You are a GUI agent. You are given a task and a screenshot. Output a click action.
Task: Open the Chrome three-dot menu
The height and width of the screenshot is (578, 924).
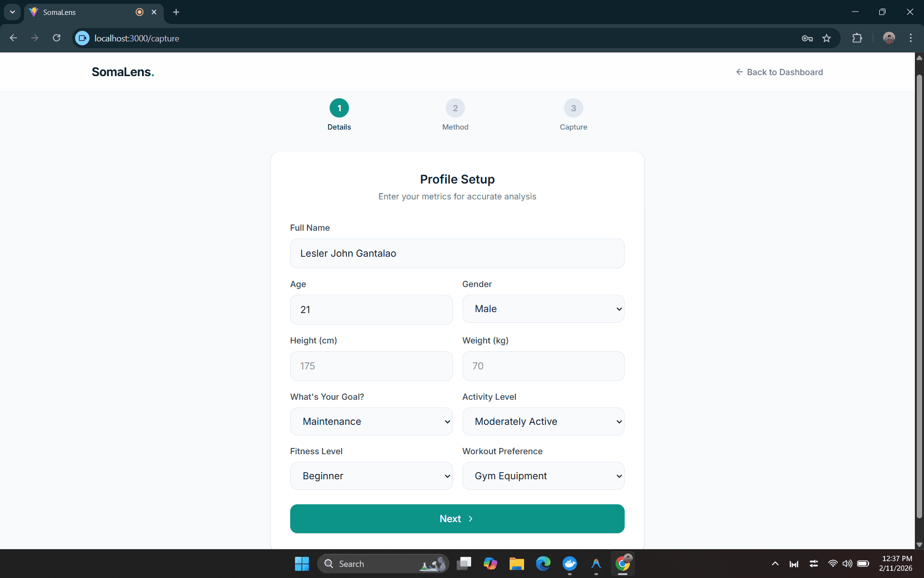[911, 38]
